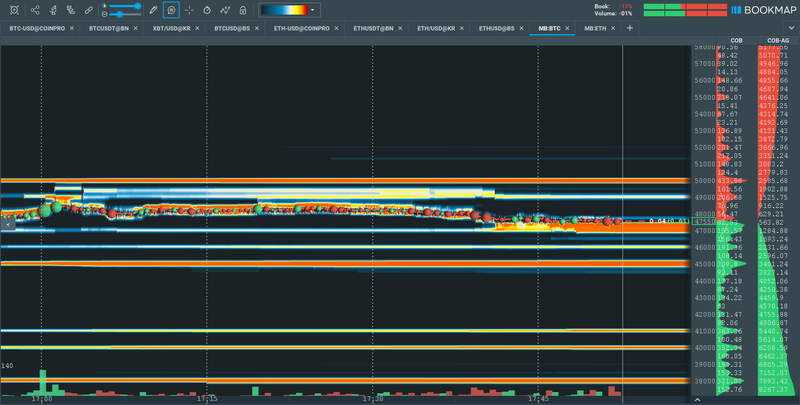Open the share icon in toolbar
Screen dimensions: 800x405
tap(35, 10)
